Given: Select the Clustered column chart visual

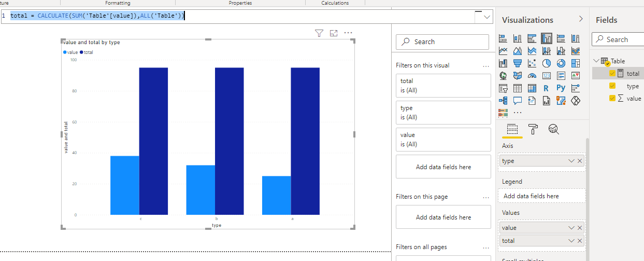Looking at the screenshot, I should [x=547, y=38].
